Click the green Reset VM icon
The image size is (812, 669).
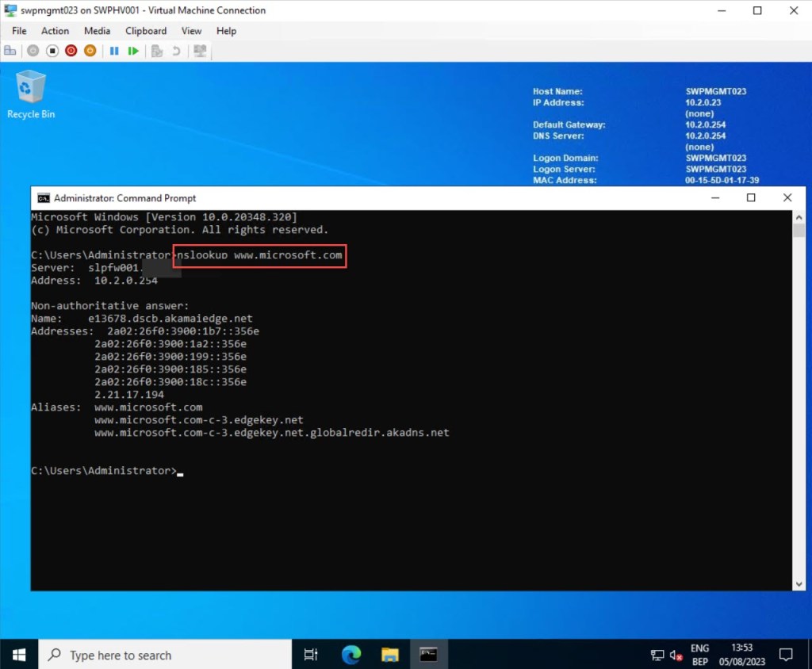tap(133, 51)
